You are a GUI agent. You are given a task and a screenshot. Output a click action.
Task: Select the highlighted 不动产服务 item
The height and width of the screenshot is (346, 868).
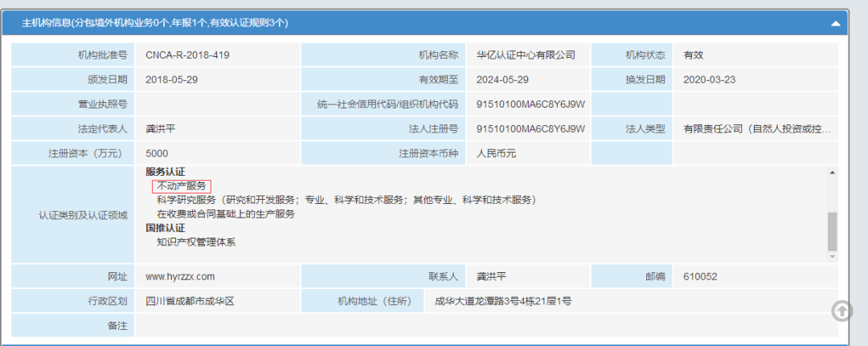[x=182, y=186]
